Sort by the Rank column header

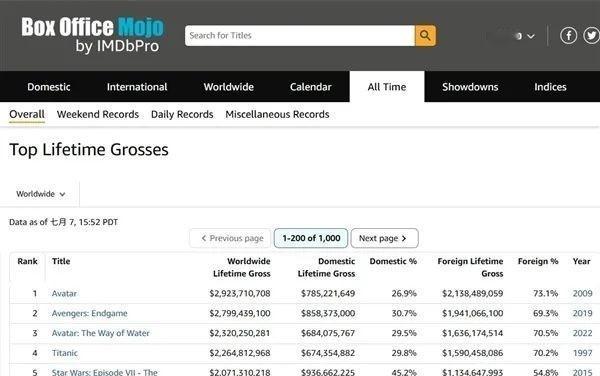(x=27, y=261)
